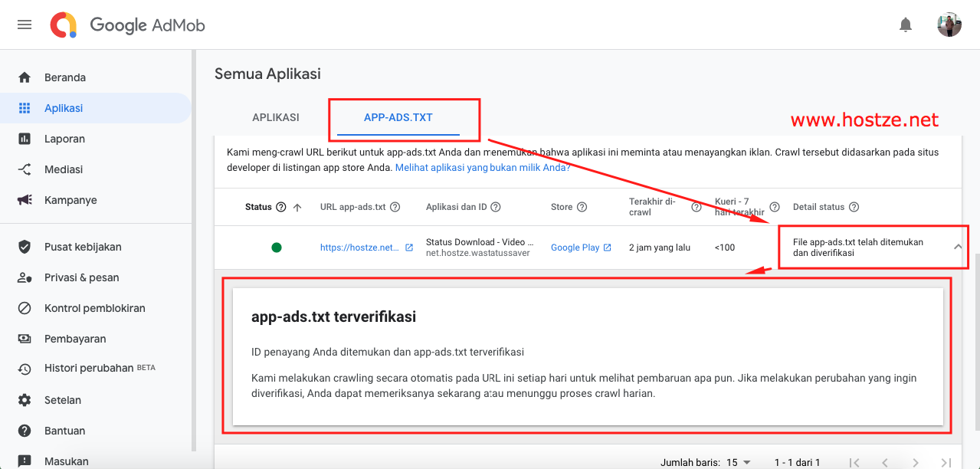Open external-link icon next to hostze.net URL

tap(409, 248)
